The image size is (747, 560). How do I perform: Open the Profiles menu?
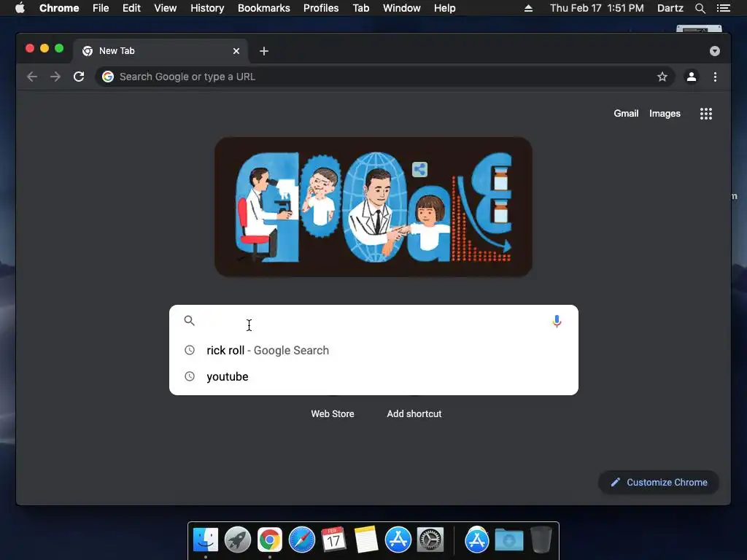tap(321, 8)
